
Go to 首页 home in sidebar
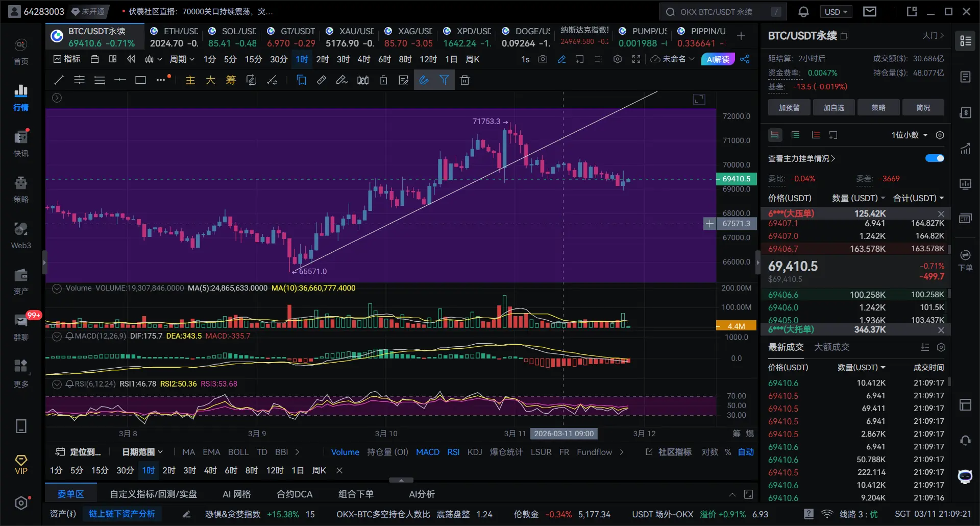tap(21, 52)
